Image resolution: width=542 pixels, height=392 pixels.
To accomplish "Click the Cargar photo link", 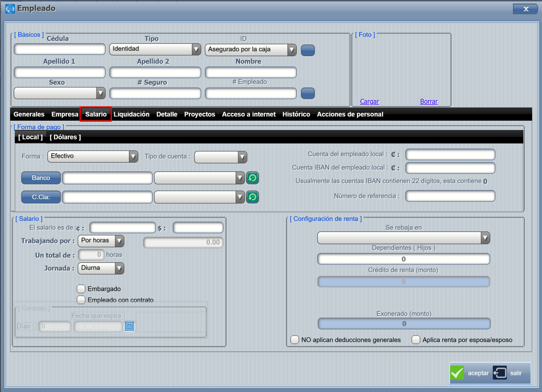I will click(x=369, y=102).
